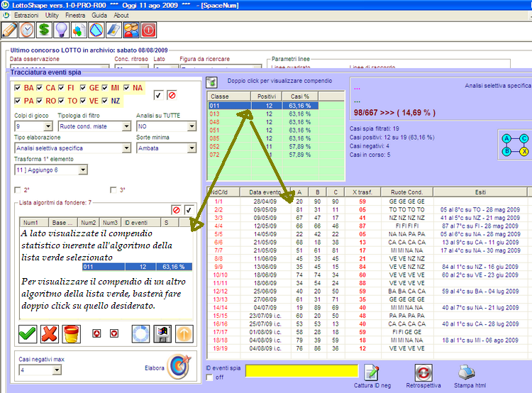Toggle the off checkbox under ID eventi spia

click(x=209, y=377)
